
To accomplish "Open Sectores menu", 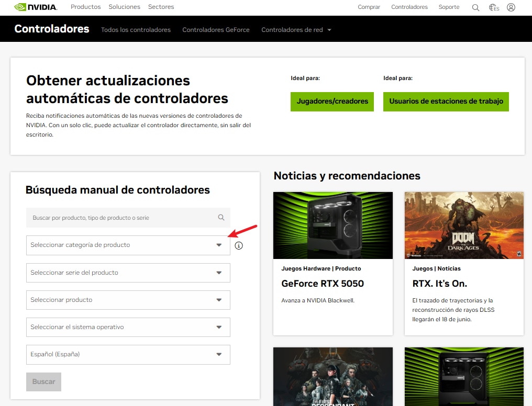I will point(161,7).
